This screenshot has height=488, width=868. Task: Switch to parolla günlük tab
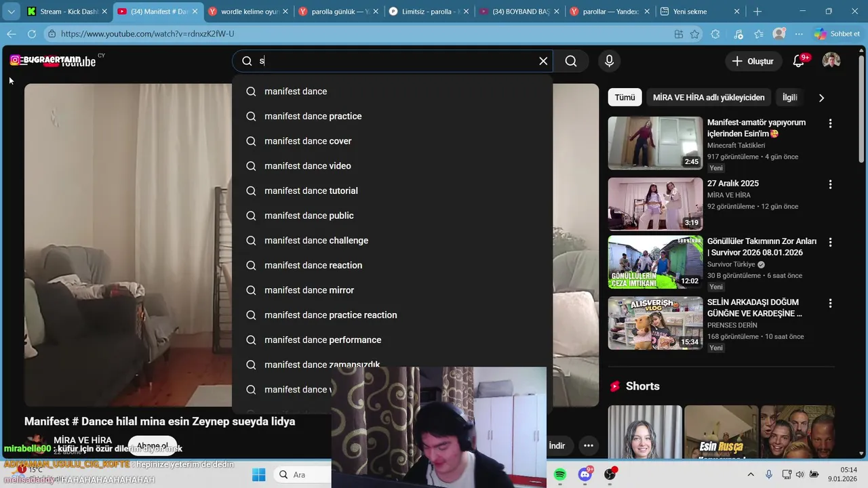click(x=339, y=12)
